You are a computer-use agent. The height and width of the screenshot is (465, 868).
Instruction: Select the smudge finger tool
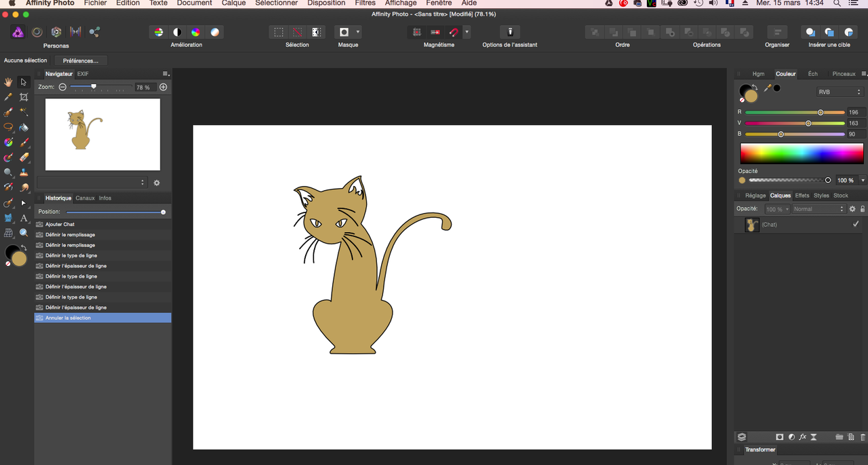[x=24, y=187]
